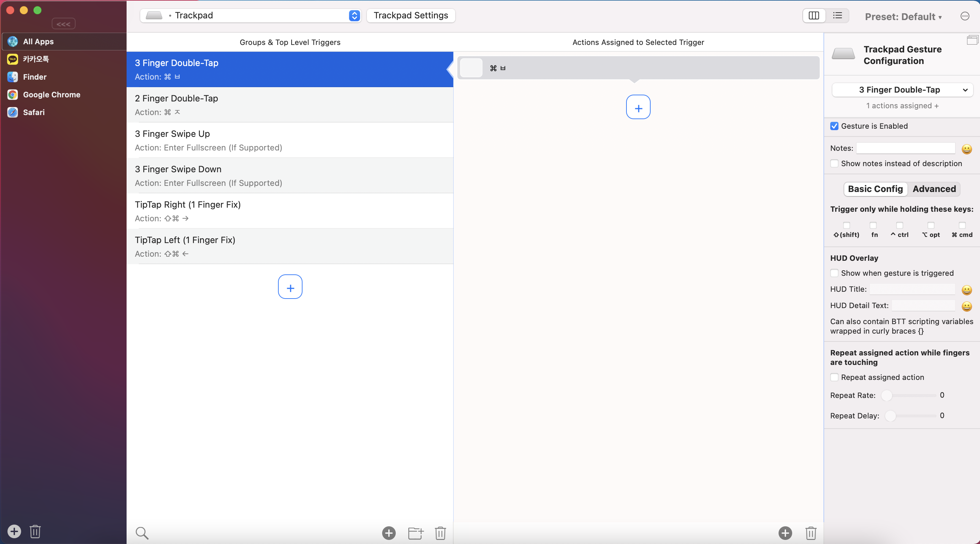Select the Finder app icon in sidebar
Viewport: 980px width, 544px height.
pyautogui.click(x=13, y=77)
